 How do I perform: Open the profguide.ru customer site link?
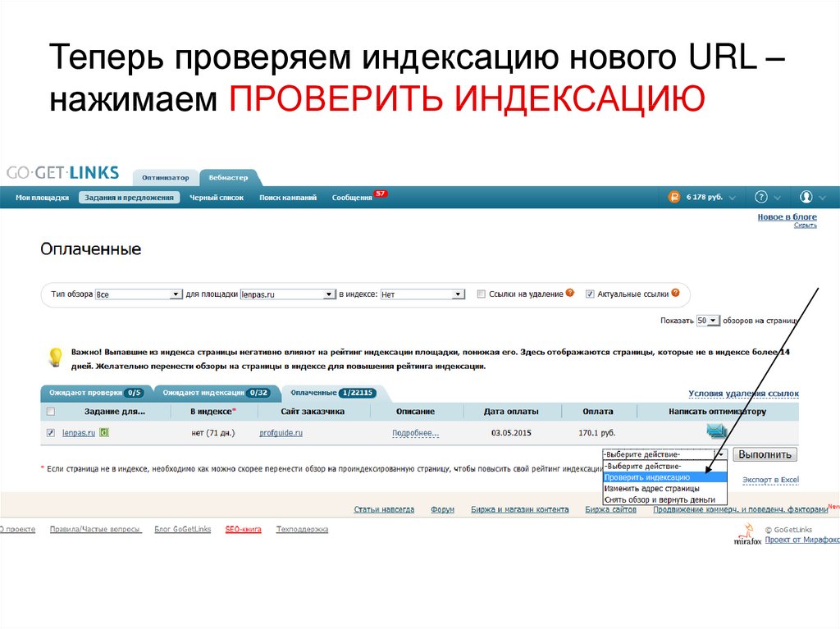click(x=281, y=433)
